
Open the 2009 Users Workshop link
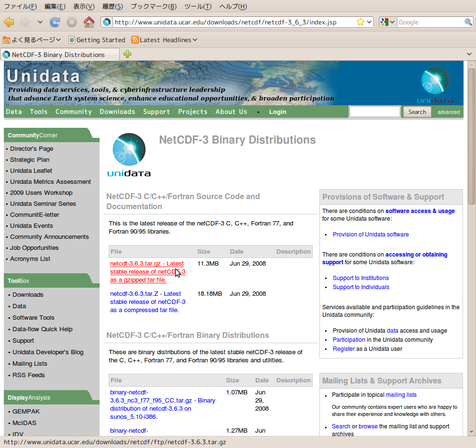click(41, 192)
